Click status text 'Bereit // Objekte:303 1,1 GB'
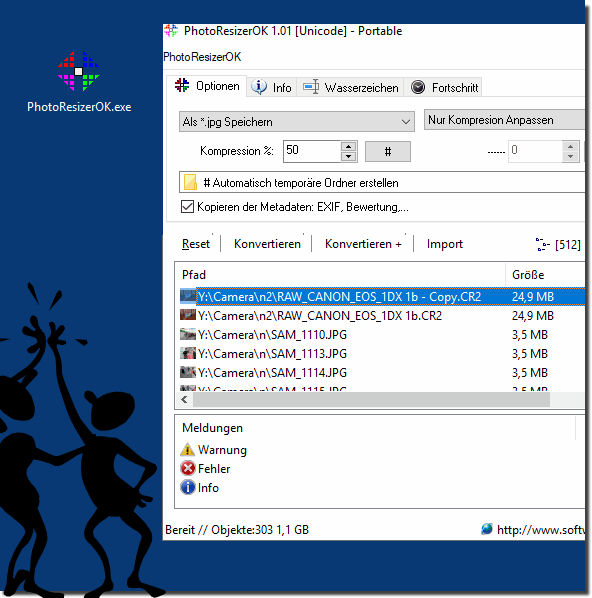The height and width of the screenshot is (598, 592). click(x=237, y=530)
